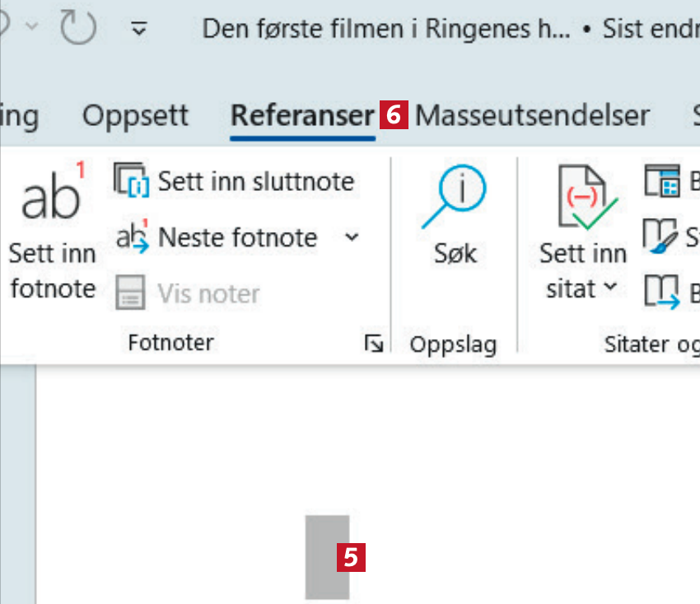Viewport: 700px width, 604px height.
Task: Open the undo history dropdown arrow
Action: (33, 30)
